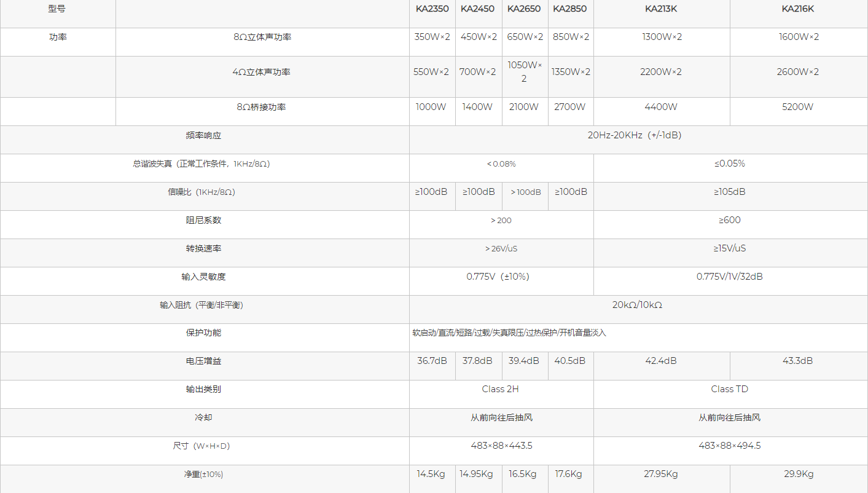Select the 20Hz-20KHz frequency response value
The width and height of the screenshot is (868, 493).
635,135
